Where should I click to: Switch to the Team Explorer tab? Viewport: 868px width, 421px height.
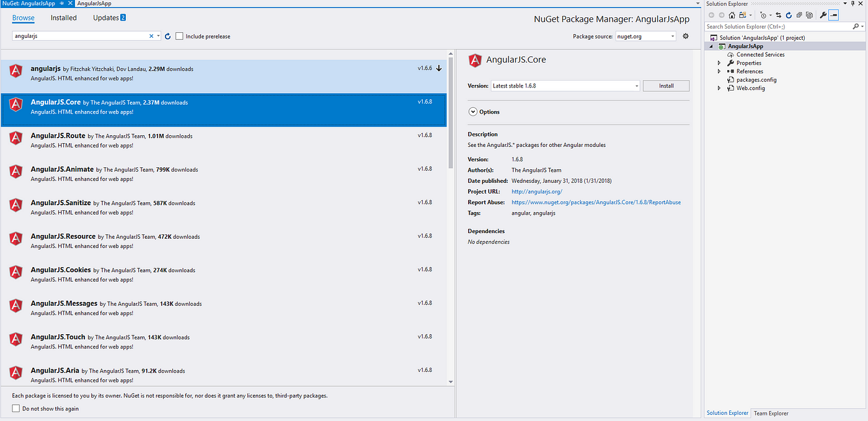771,413
